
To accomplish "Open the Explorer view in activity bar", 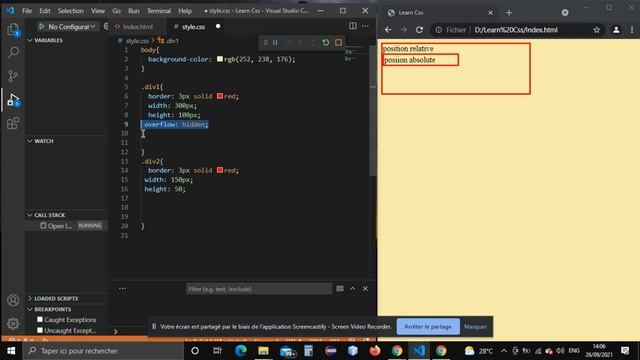I will click(13, 30).
